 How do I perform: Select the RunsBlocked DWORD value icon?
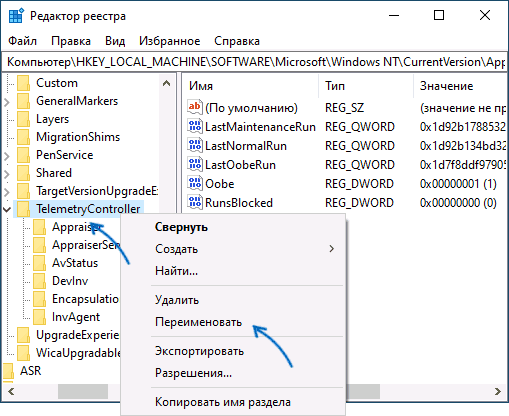click(195, 202)
